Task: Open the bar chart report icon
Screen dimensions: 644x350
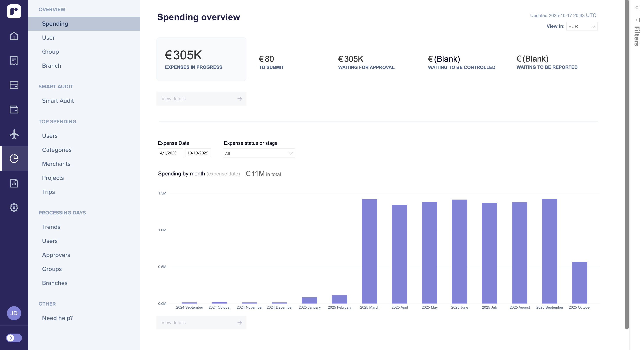Action: pyautogui.click(x=14, y=183)
